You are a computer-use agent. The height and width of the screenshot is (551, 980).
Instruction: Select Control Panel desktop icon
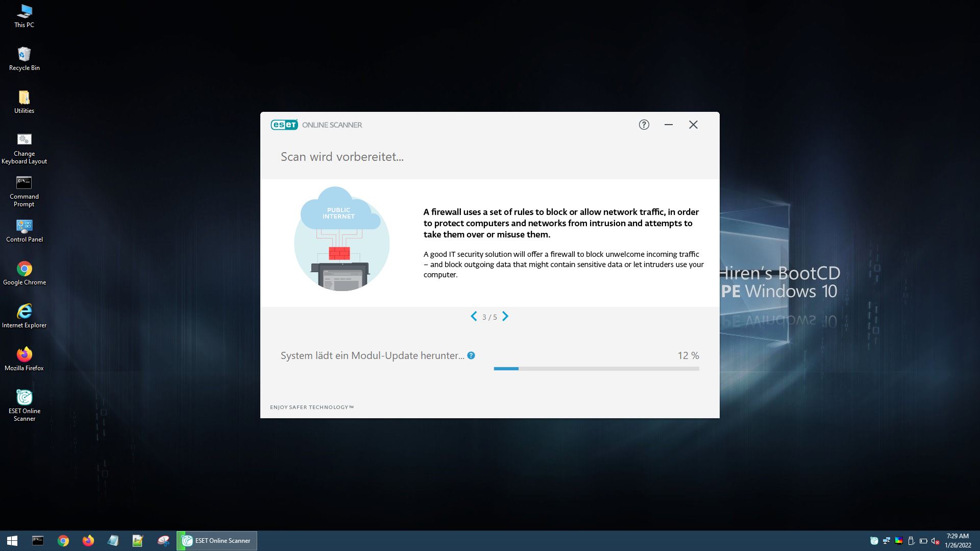click(24, 230)
